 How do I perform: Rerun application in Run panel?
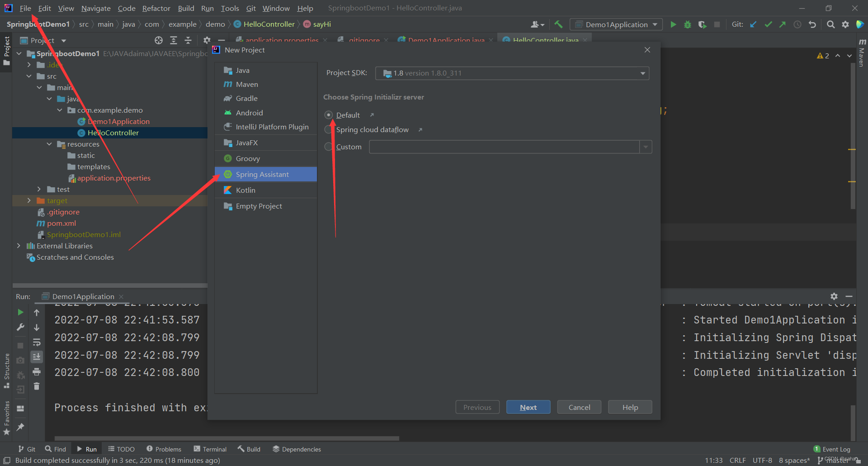click(x=20, y=312)
